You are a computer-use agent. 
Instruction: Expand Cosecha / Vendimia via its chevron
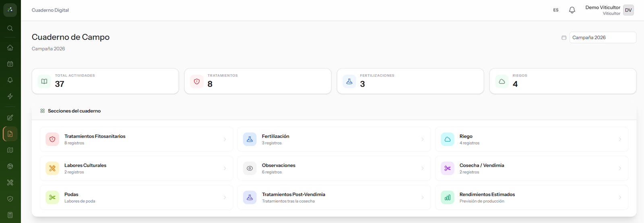pos(620,168)
